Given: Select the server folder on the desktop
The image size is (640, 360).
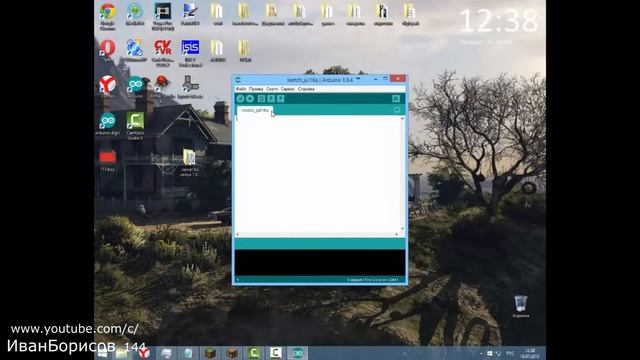Looking at the screenshot, I should click(x=189, y=162).
